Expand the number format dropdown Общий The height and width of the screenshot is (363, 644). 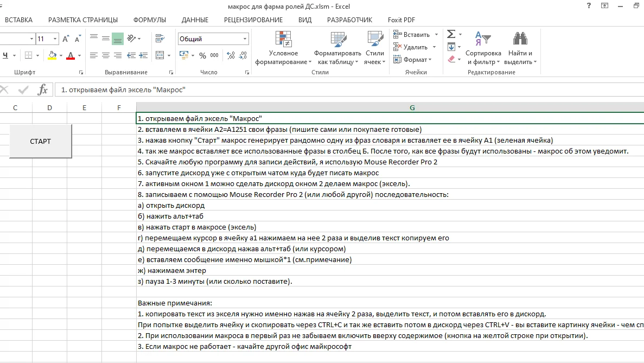coord(245,39)
